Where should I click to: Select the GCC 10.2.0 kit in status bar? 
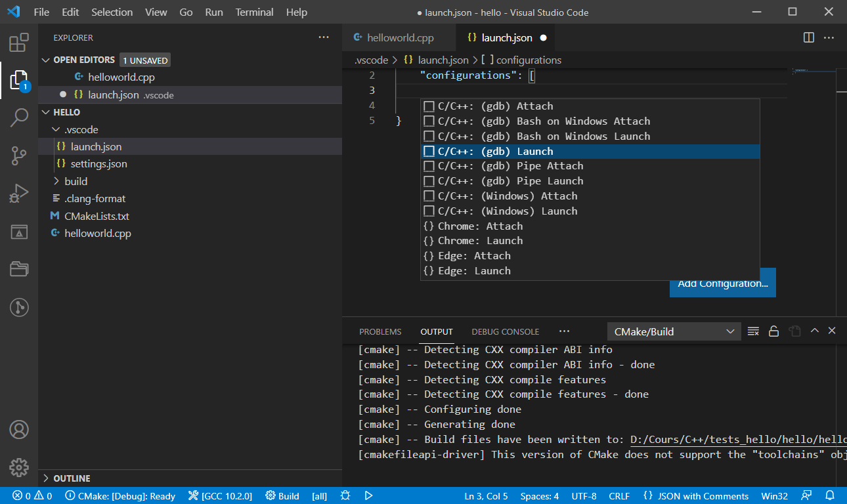click(220, 495)
